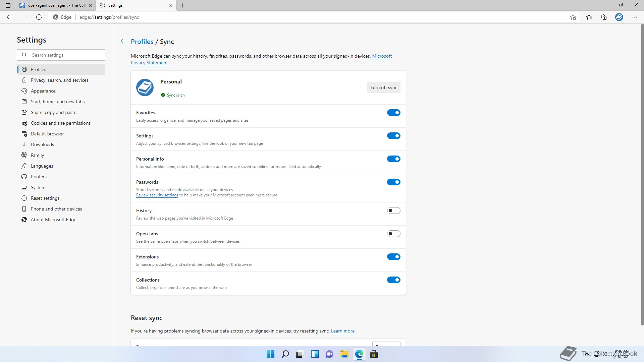
Task: Refresh the current page
Action: (x=39, y=17)
